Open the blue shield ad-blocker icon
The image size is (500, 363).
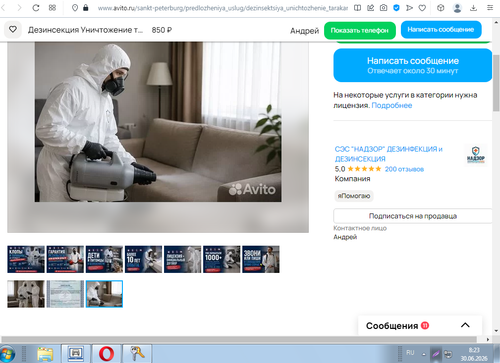pos(396,8)
